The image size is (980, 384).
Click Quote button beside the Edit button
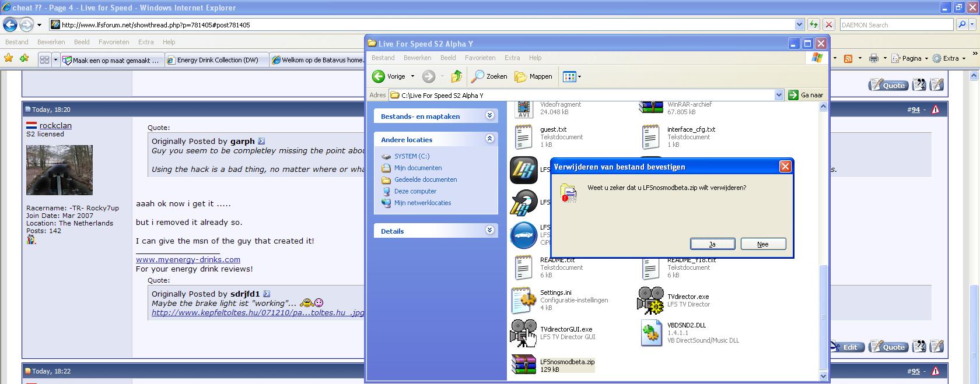pyautogui.click(x=888, y=347)
